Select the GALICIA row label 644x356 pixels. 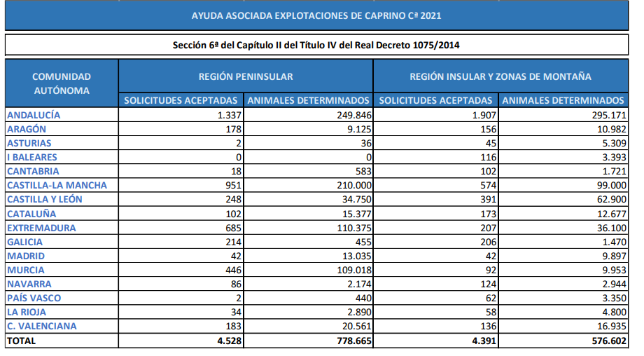(x=24, y=242)
